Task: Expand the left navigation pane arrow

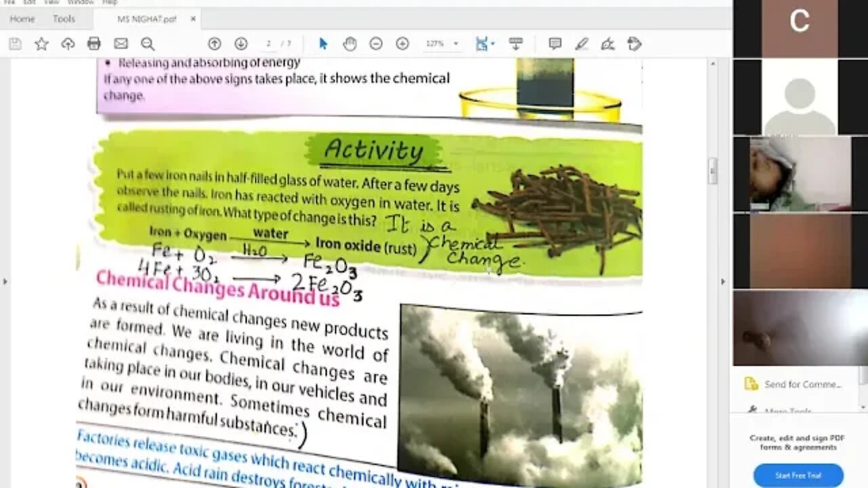Action: [5, 281]
